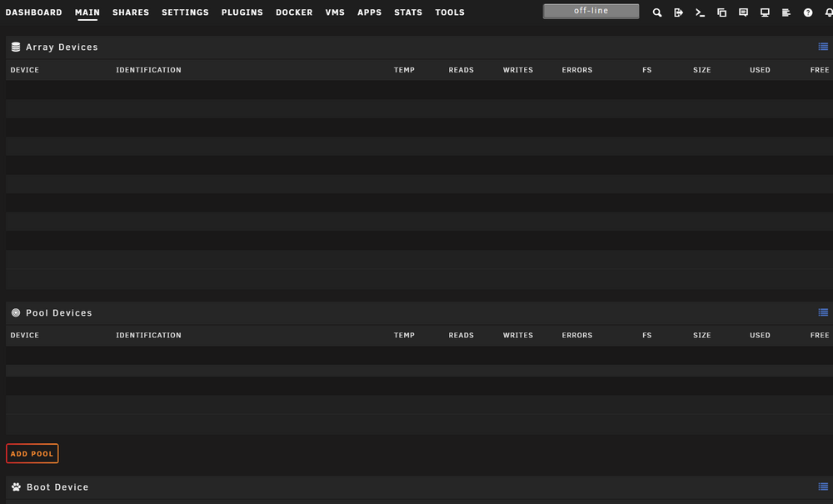Click the feedback speech-bubble icon
The width and height of the screenshot is (833, 504).
click(743, 12)
